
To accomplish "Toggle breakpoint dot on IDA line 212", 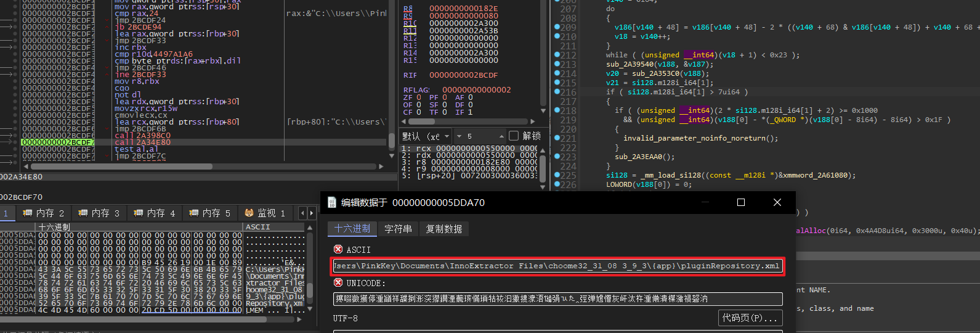I will 557,55.
